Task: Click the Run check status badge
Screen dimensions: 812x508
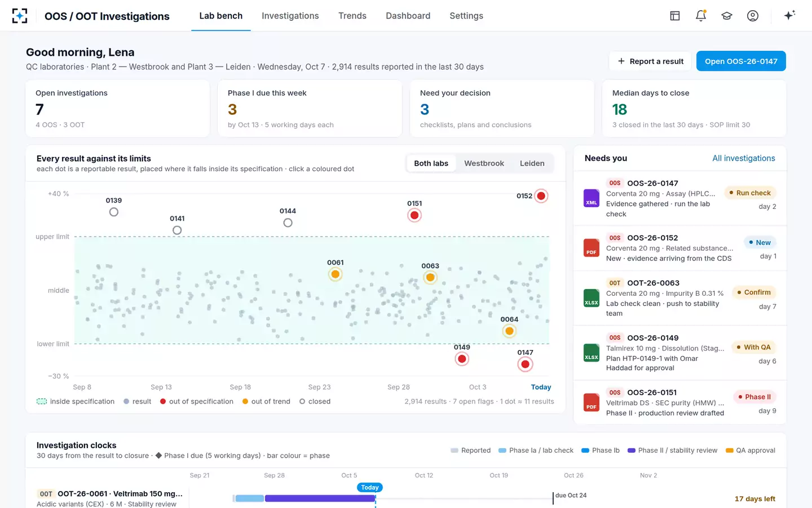Action: (x=750, y=193)
